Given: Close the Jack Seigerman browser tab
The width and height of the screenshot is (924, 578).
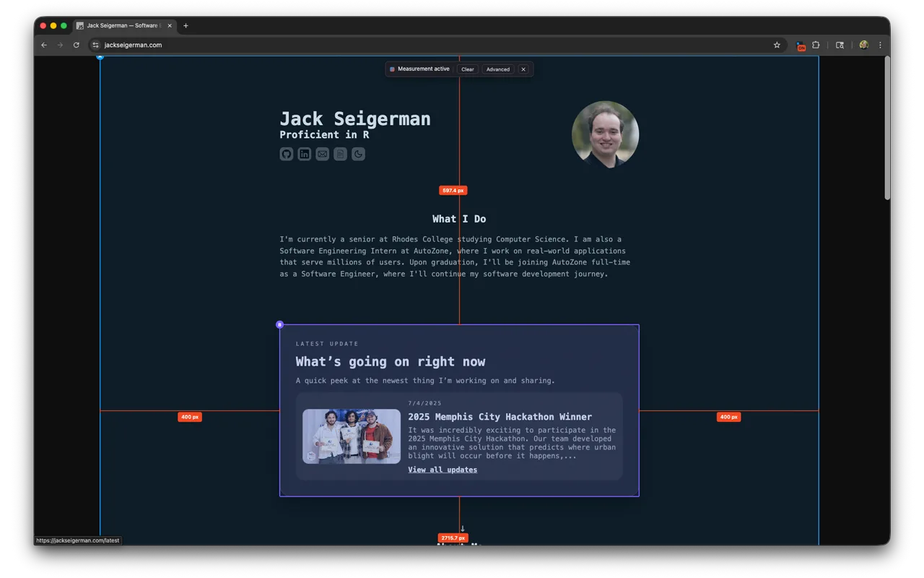Looking at the screenshot, I should 170,25.
